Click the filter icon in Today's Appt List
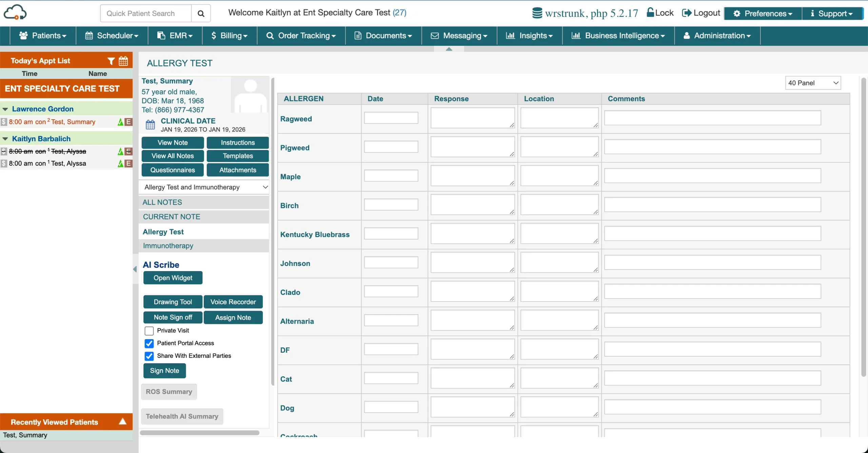 coord(111,61)
